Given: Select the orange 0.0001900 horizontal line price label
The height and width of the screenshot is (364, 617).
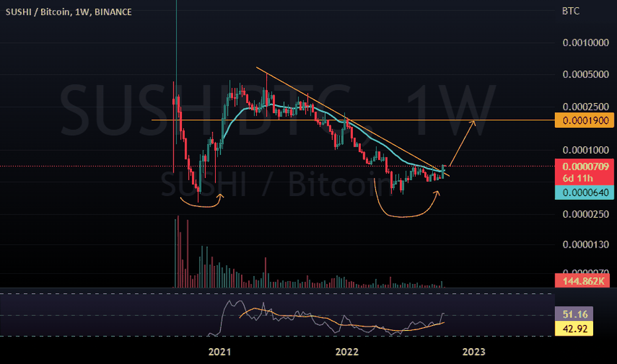Looking at the screenshot, I should tap(585, 120).
